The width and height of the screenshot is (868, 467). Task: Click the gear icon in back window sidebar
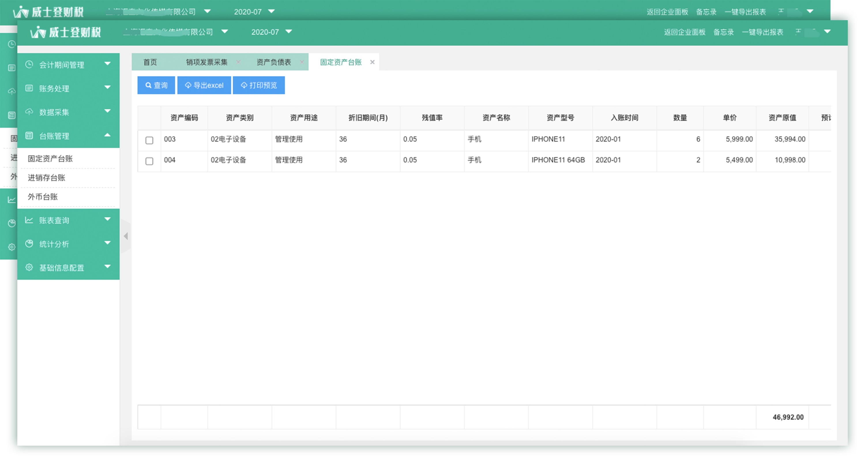pyautogui.click(x=12, y=247)
